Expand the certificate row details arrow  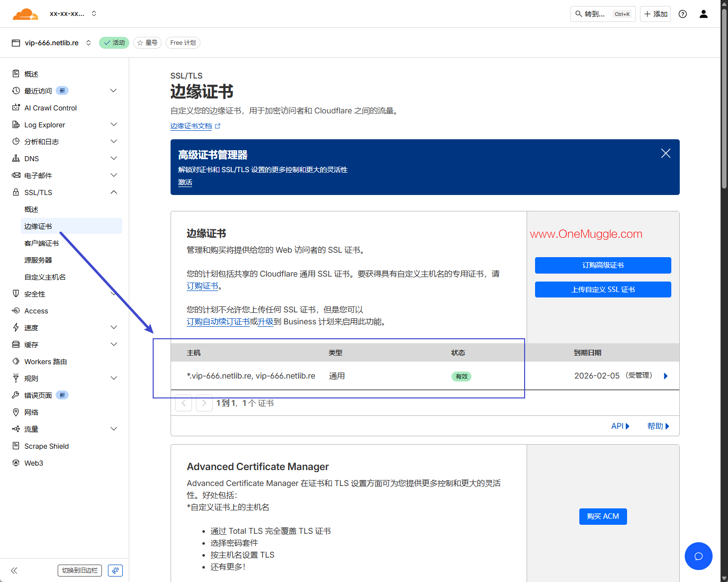click(x=666, y=376)
